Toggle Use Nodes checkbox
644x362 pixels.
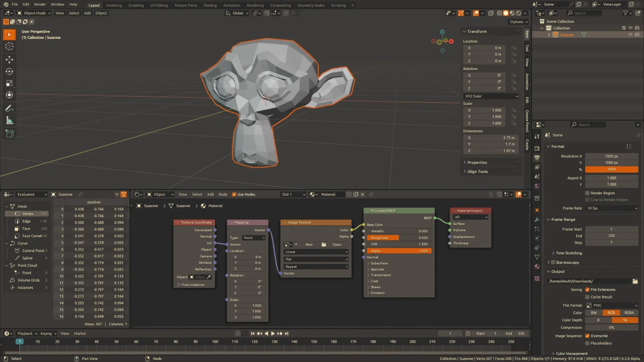(234, 194)
